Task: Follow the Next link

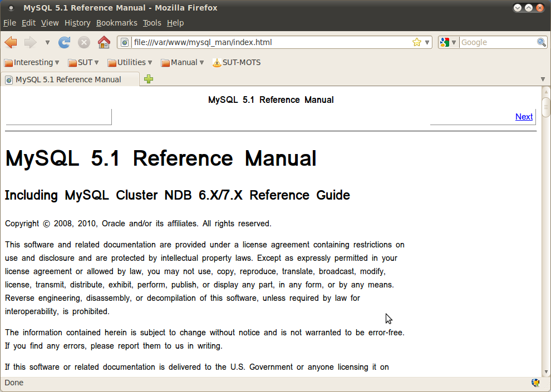Action: pos(524,117)
